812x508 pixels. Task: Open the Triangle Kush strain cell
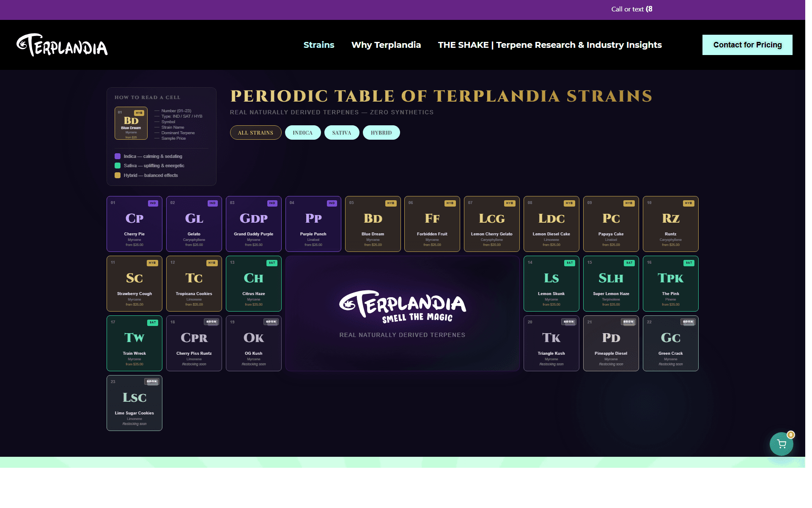[551, 343]
